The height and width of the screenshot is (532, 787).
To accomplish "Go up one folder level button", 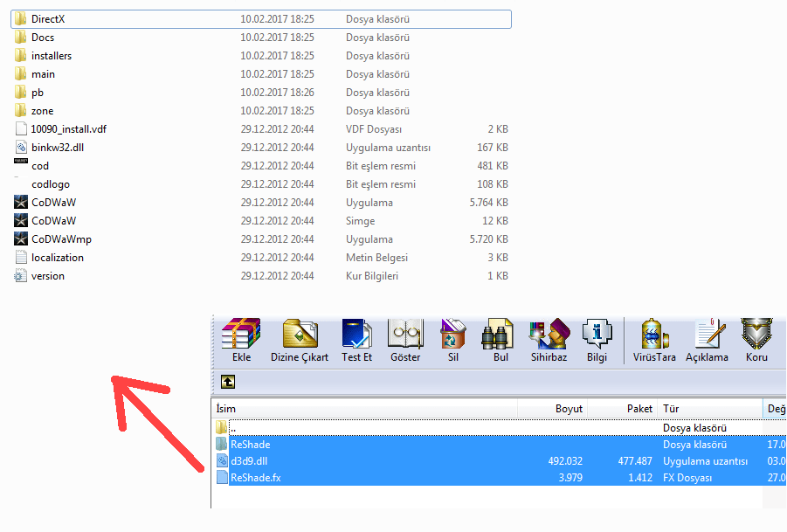I will click(227, 382).
